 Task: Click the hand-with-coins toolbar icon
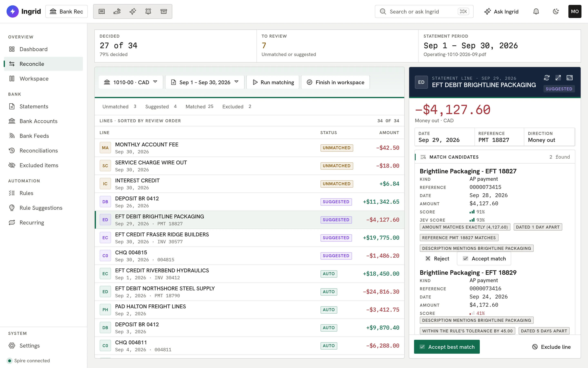(x=117, y=11)
